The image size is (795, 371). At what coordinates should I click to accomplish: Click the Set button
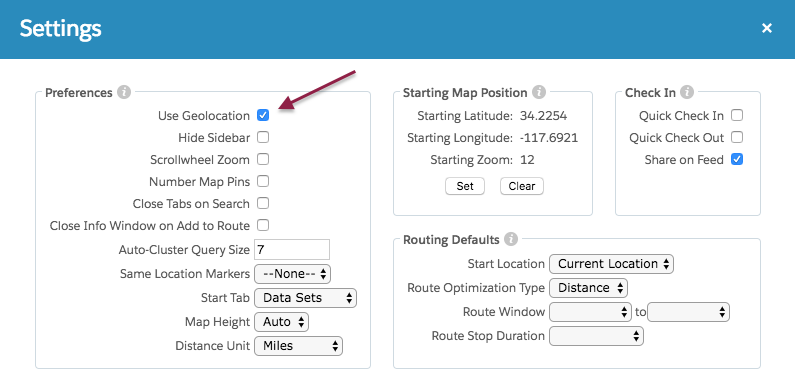(x=465, y=186)
